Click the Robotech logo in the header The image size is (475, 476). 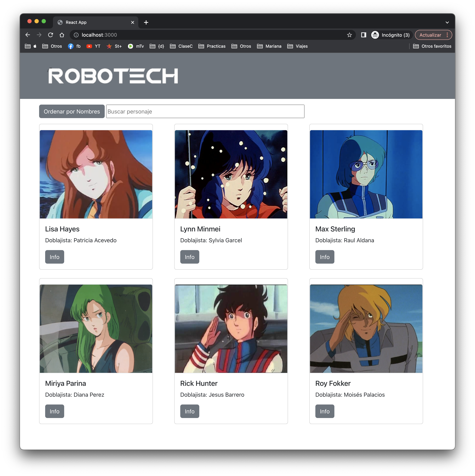(x=113, y=76)
